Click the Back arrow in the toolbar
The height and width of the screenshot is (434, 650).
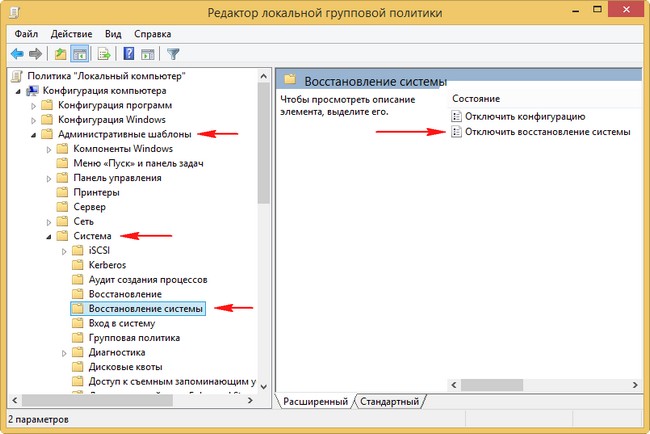point(16,53)
